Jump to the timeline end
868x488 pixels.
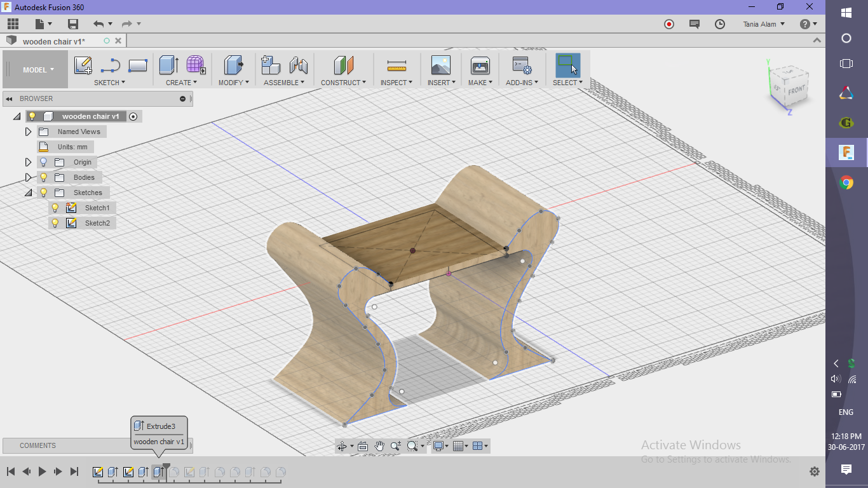74,471
